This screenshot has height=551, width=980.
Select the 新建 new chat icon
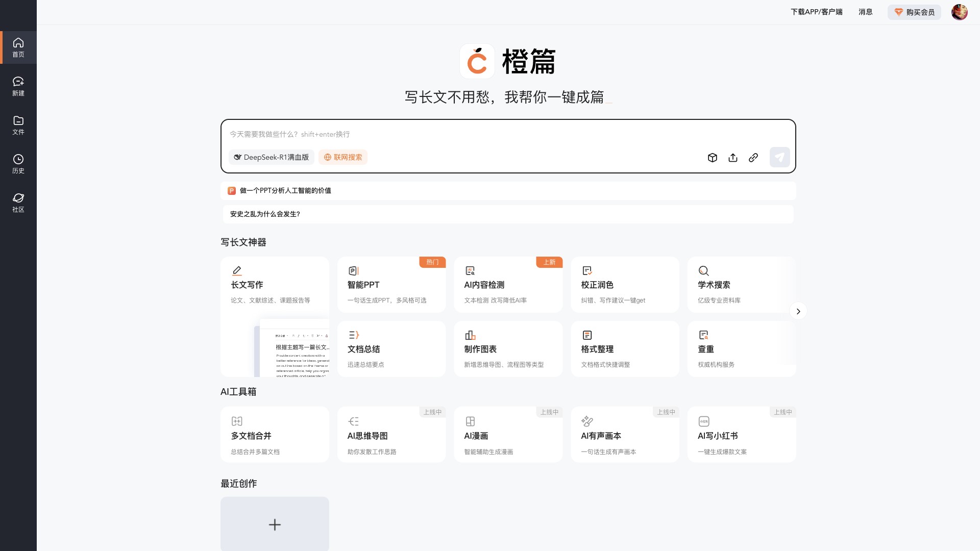pyautogui.click(x=18, y=86)
